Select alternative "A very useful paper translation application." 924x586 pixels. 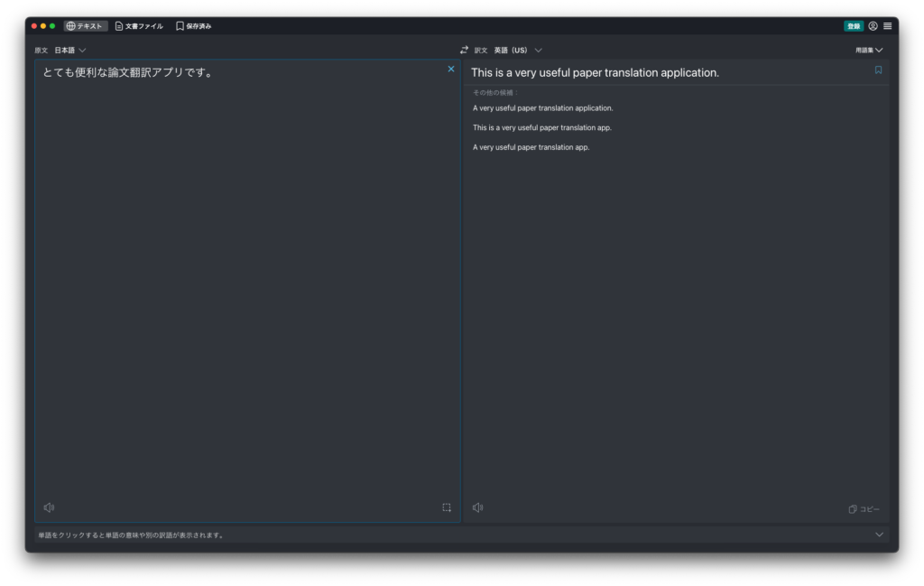coord(542,108)
